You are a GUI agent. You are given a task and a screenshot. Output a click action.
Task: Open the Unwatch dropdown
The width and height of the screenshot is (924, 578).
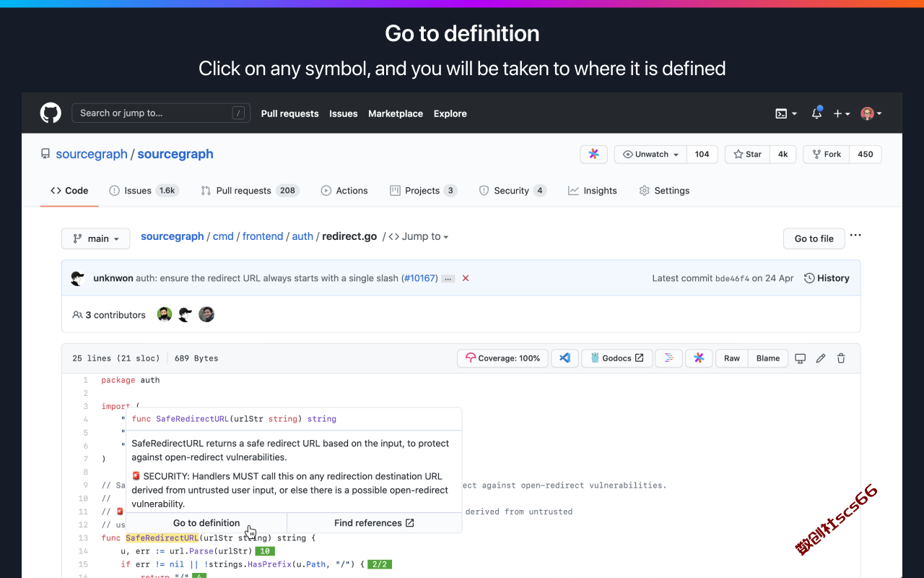click(650, 154)
